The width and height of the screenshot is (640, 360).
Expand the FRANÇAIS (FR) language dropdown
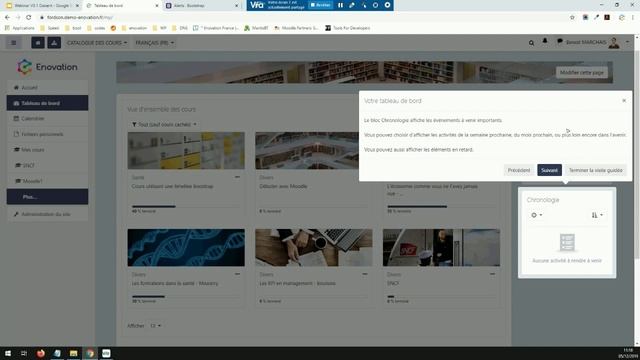tap(154, 42)
